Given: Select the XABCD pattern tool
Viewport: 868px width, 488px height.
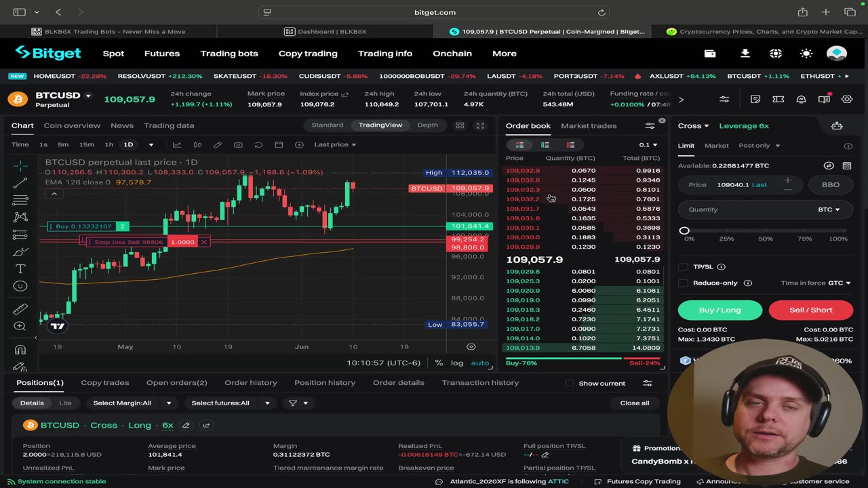Looking at the screenshot, I should (x=20, y=217).
